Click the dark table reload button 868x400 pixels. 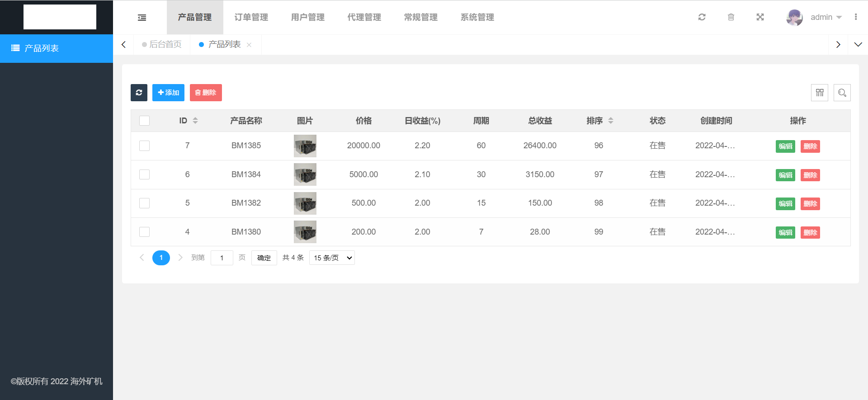[139, 93]
